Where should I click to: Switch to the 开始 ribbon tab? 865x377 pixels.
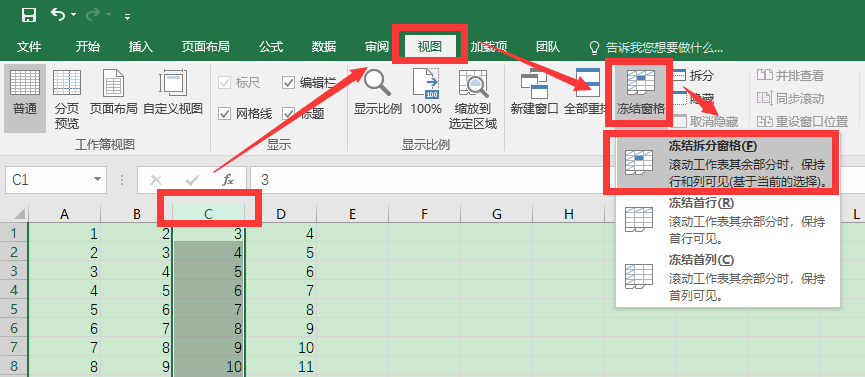click(x=88, y=47)
